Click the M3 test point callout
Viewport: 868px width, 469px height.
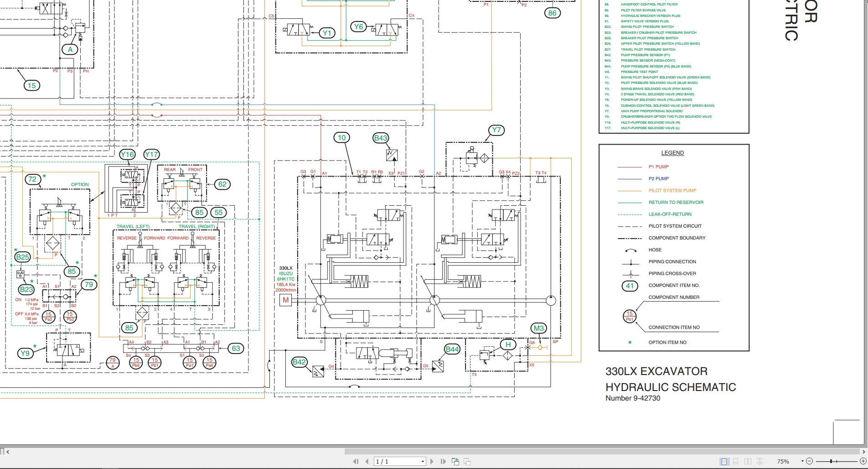[539, 328]
